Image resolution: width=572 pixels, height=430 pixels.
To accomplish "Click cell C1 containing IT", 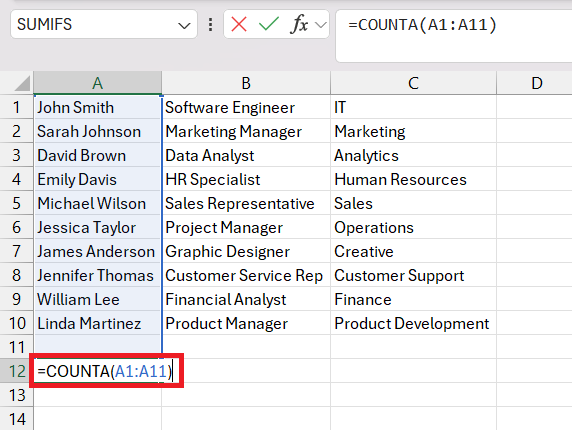I will (413, 107).
